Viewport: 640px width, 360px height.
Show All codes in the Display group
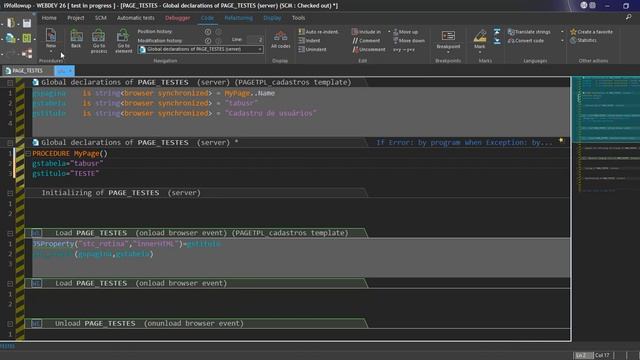[x=280, y=39]
